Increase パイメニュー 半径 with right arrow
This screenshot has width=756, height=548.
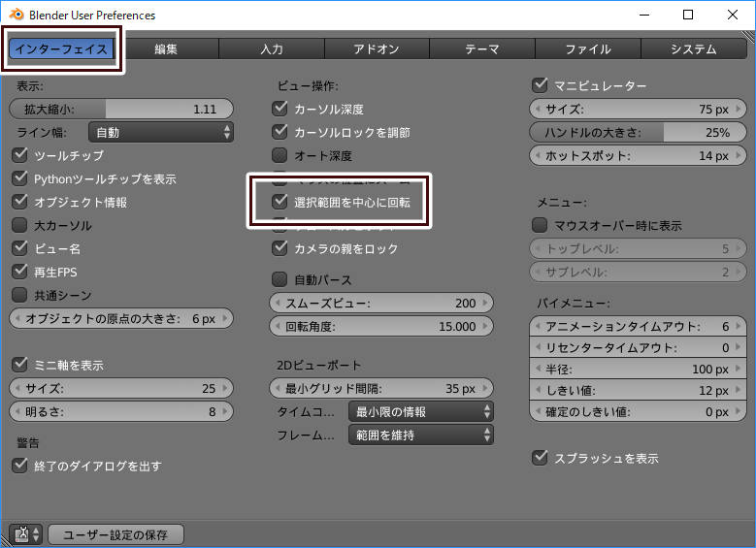739,369
